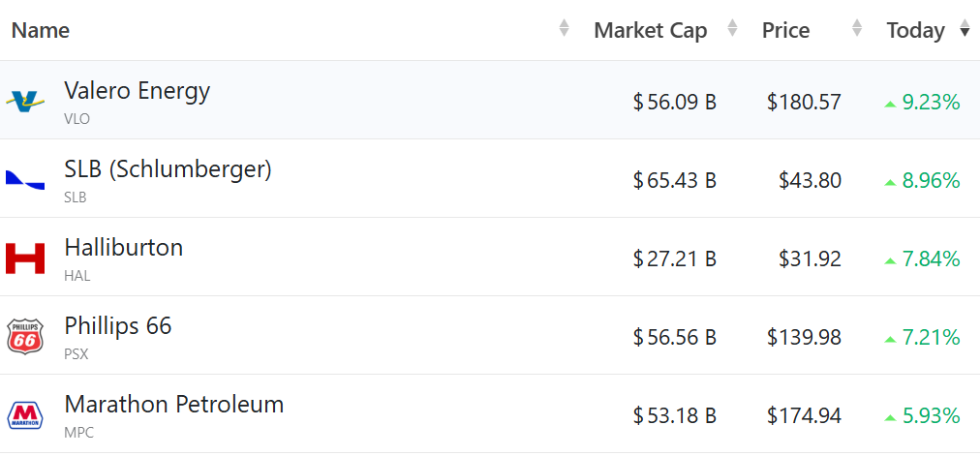The height and width of the screenshot is (456, 980).
Task: Open the Phillips 66 company page
Action: point(117,326)
